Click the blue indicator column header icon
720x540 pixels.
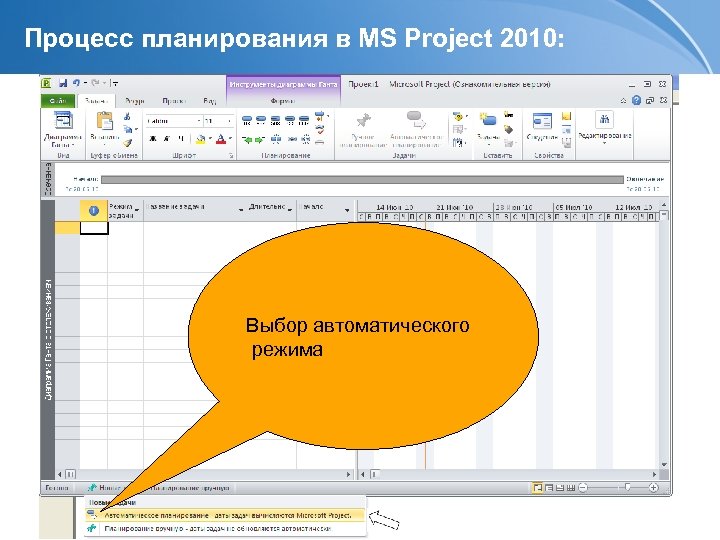pos(94,211)
